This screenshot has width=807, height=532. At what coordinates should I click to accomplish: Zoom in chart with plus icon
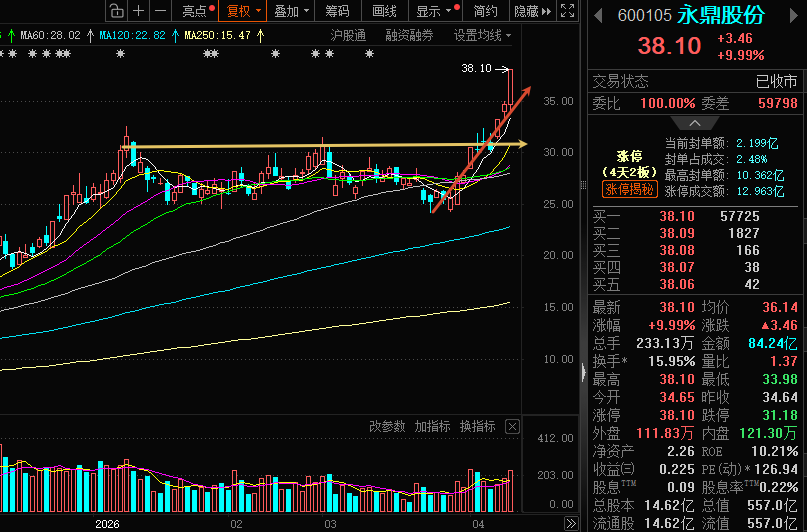click(138, 11)
